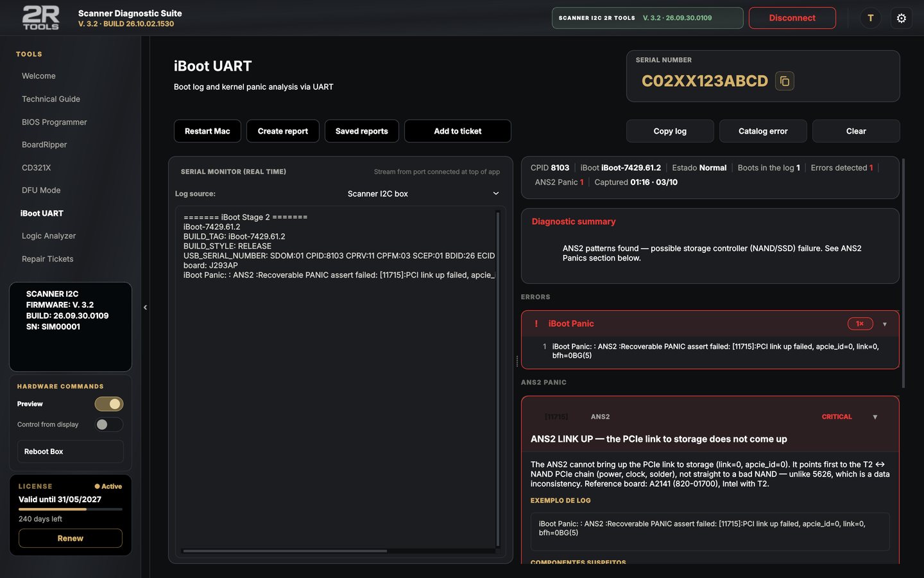This screenshot has height=578, width=924.
Task: Collapse the sidebar with the arrow handle
Action: click(145, 307)
